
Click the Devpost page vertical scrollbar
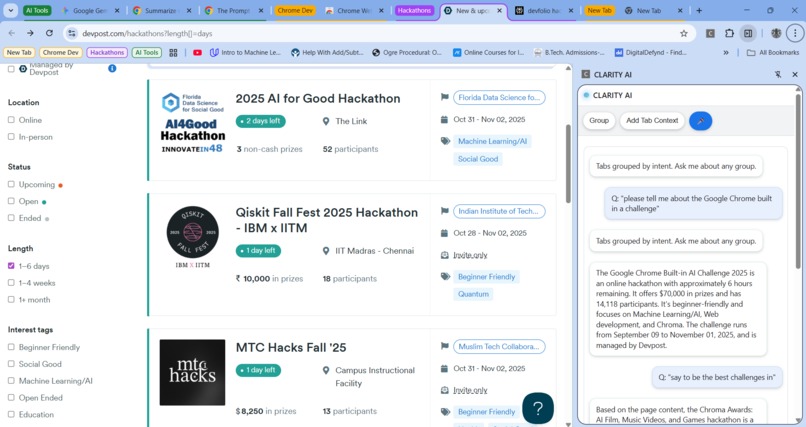point(568,163)
